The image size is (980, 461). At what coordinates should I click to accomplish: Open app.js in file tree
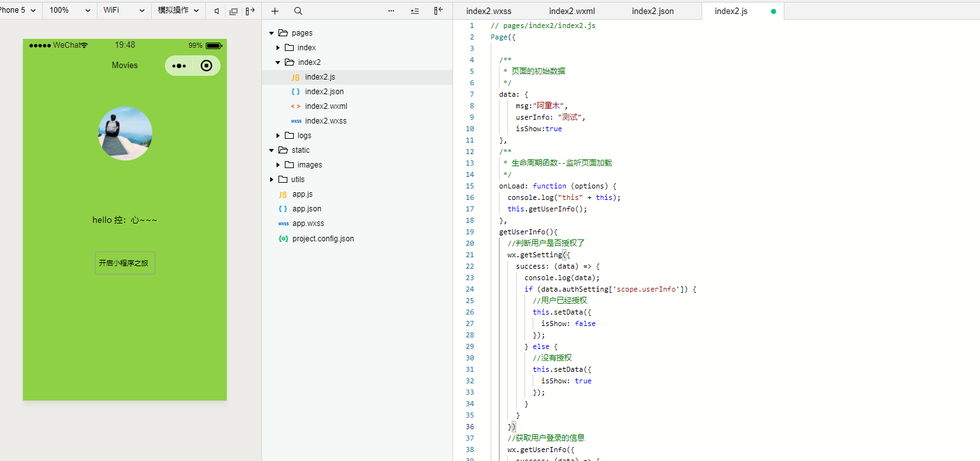(357, 194)
